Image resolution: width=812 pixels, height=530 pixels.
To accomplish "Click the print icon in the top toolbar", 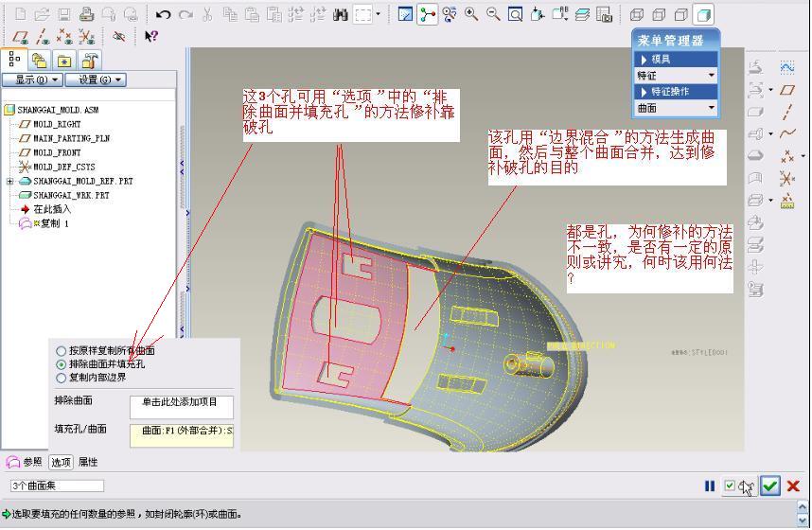I will click(x=86, y=14).
